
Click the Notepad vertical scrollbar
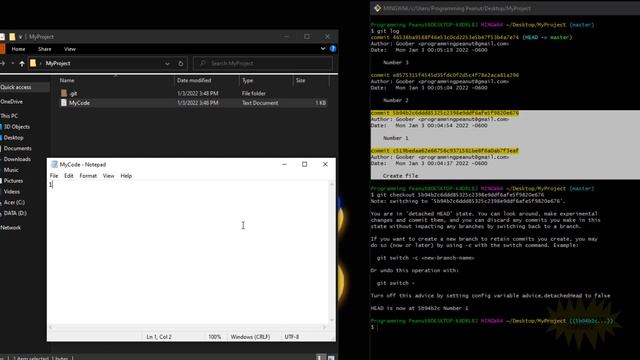coord(331,252)
